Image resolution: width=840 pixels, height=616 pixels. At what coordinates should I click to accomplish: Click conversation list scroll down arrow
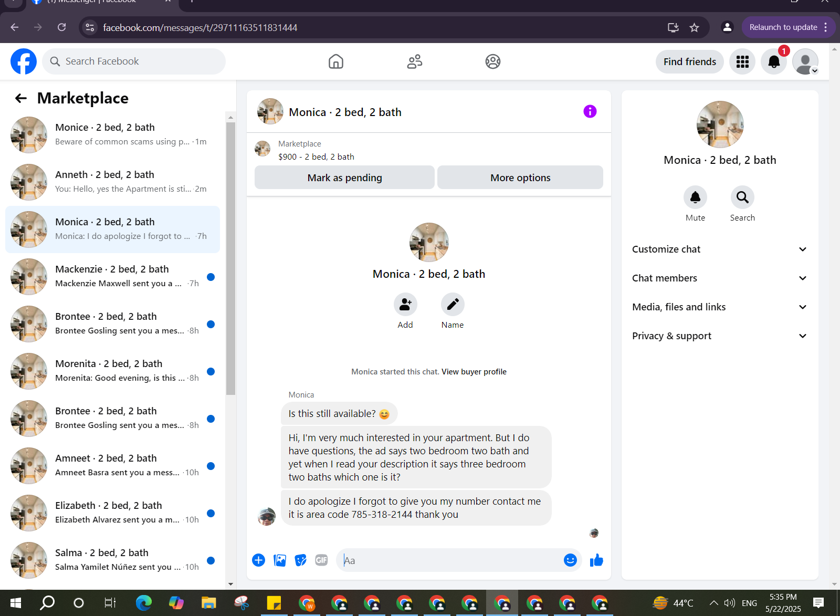230,584
